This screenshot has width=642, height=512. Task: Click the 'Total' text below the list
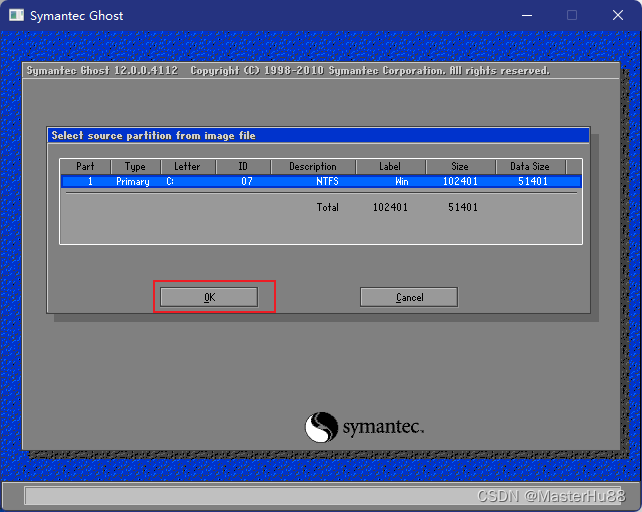pos(328,207)
